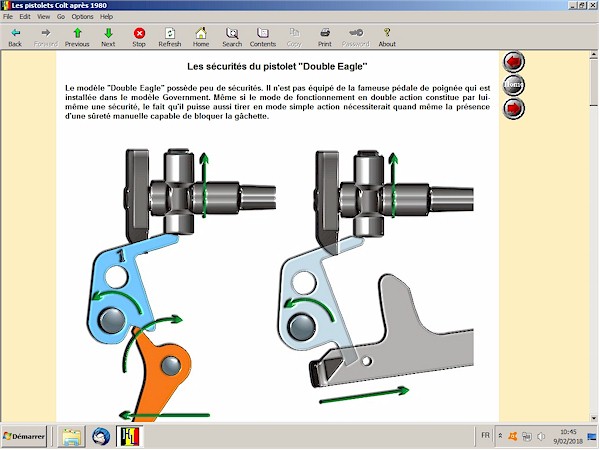This screenshot has height=450, width=600.
Task: Click the round Home page button
Action: [514, 85]
